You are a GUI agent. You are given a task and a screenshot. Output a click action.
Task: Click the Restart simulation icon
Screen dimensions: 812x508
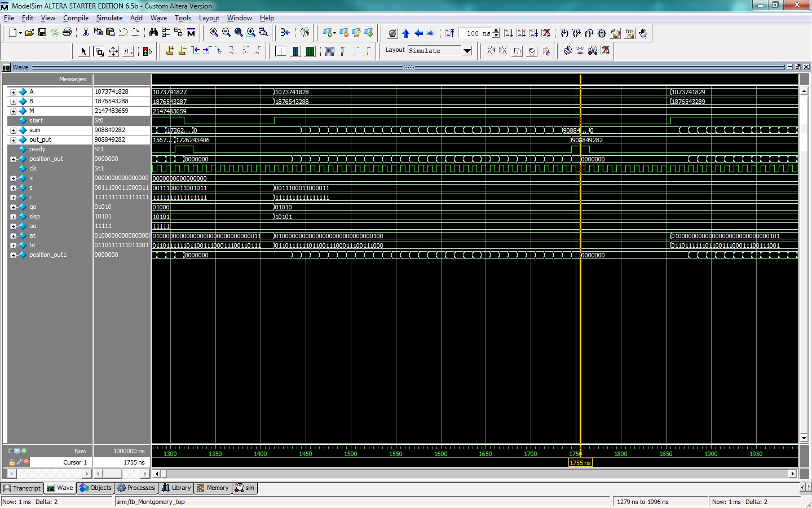coord(449,33)
